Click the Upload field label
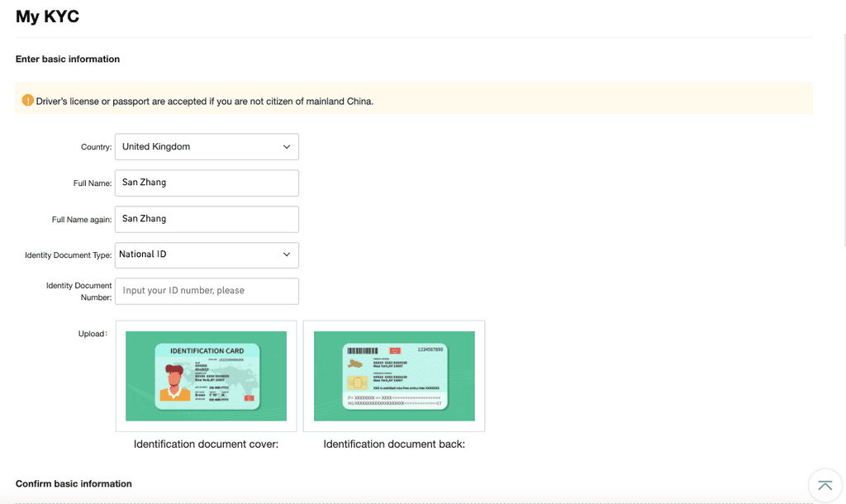This screenshot has width=846, height=504. (93, 334)
